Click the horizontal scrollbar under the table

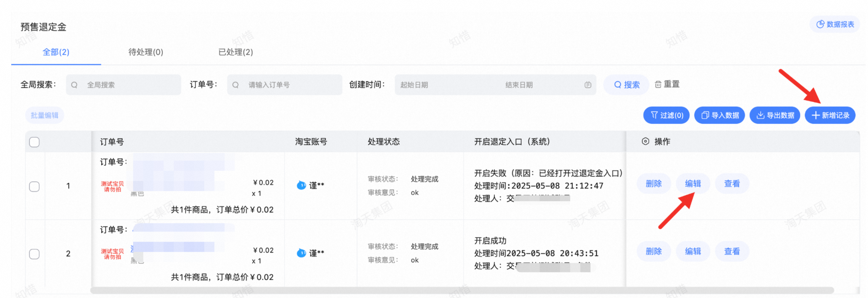pyautogui.click(x=462, y=290)
